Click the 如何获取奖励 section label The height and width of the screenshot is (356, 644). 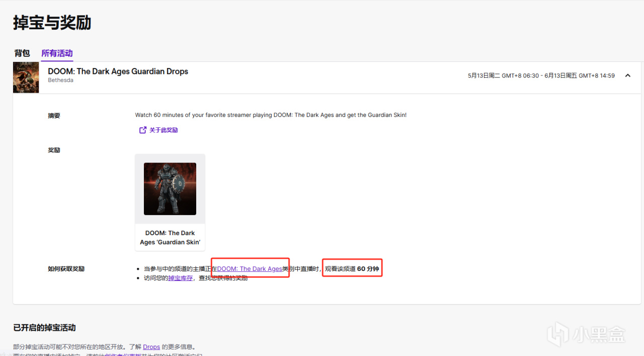[x=66, y=269]
